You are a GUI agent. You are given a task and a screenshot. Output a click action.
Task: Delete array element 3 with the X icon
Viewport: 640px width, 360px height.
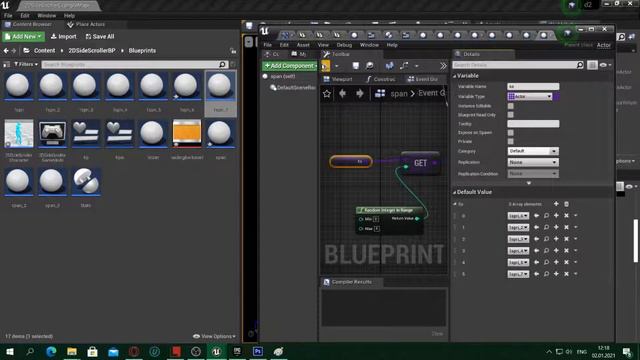pos(566,251)
